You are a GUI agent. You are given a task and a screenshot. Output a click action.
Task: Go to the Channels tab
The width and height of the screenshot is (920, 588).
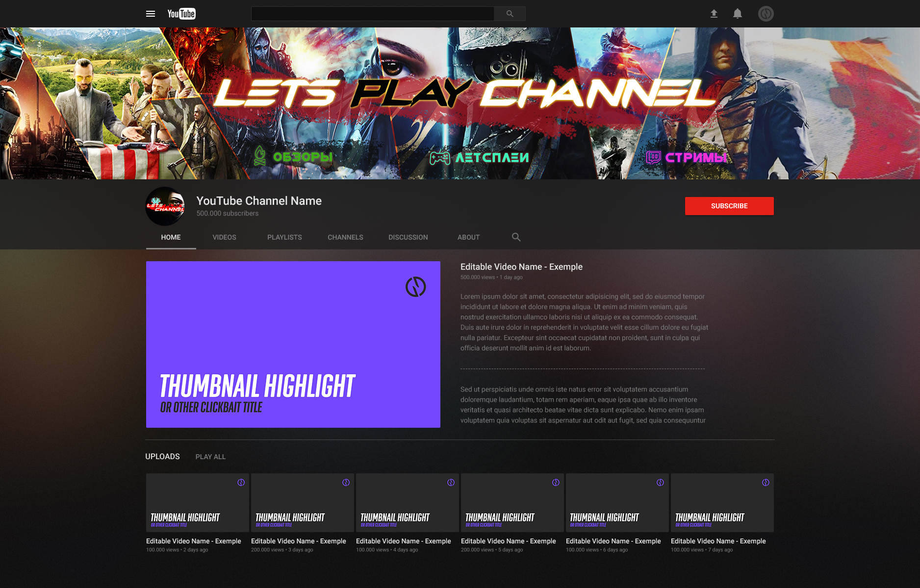pos(345,237)
